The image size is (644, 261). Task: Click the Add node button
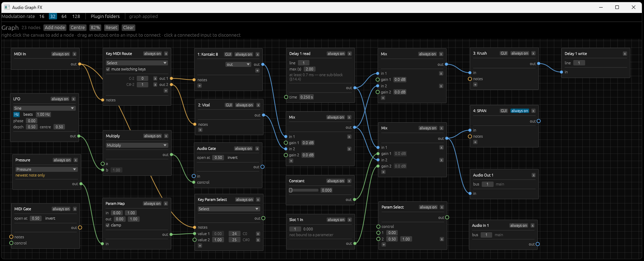(55, 28)
